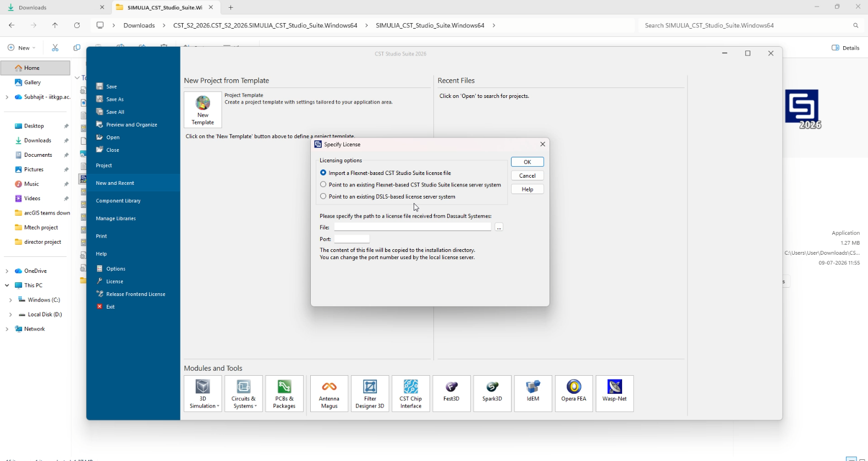This screenshot has width=868, height=461.
Task: Open Mtech project folder
Action: (35, 227)
